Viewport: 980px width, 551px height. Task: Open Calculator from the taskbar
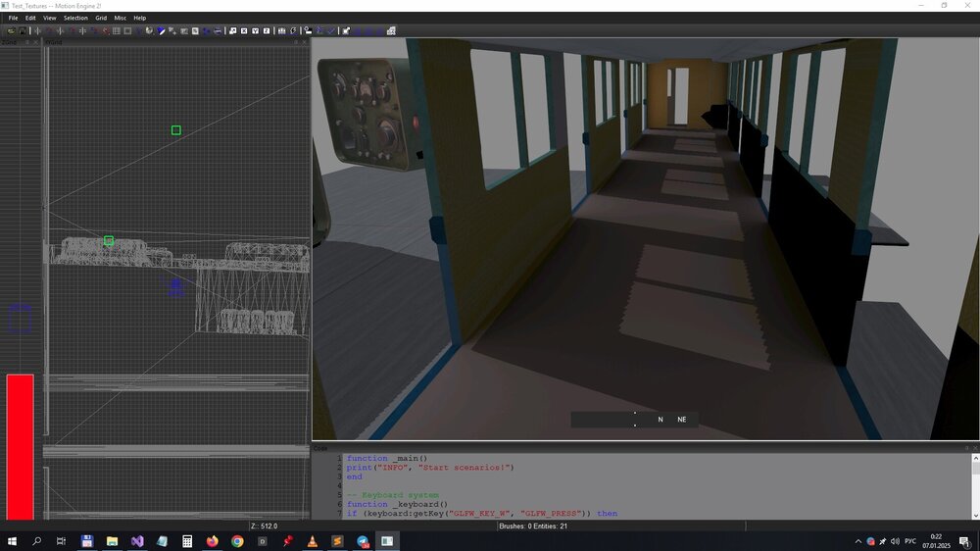point(187,541)
